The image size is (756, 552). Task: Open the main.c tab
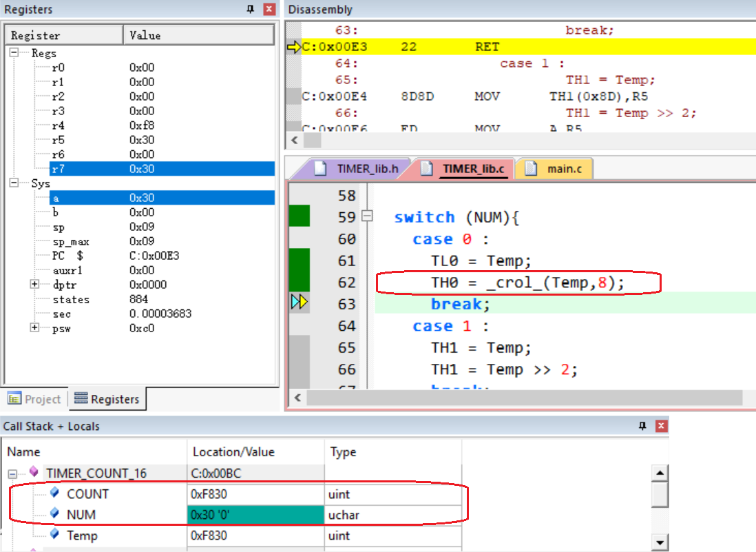(554, 169)
